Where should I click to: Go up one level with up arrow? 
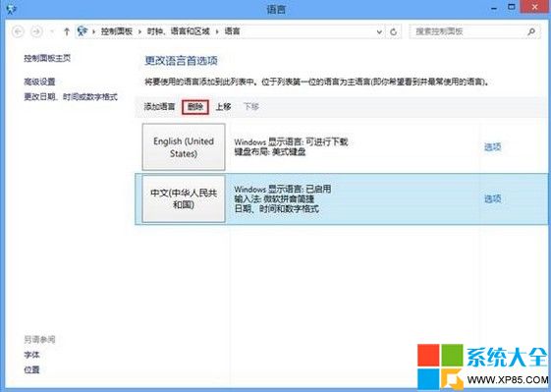67,31
